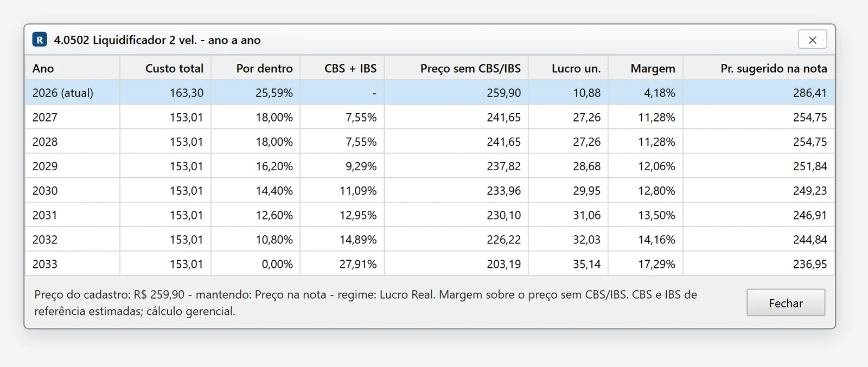Select the Por dentro column header

(x=256, y=68)
